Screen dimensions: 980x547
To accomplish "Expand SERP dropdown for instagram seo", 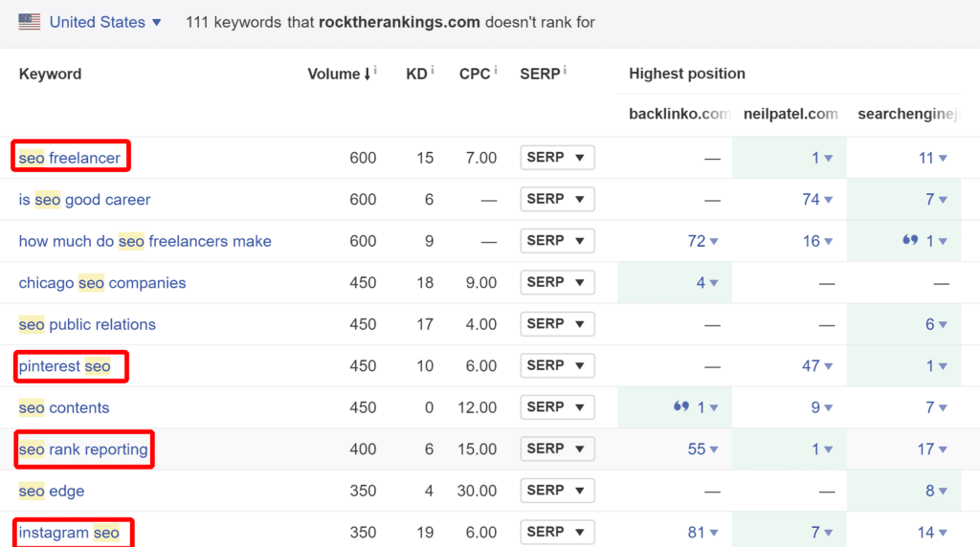I will click(x=557, y=532).
